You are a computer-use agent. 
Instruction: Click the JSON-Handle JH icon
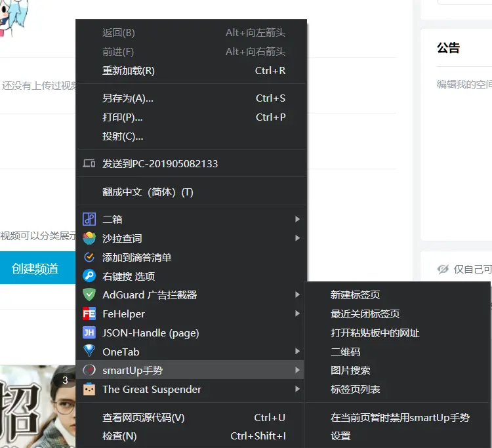[x=89, y=333]
